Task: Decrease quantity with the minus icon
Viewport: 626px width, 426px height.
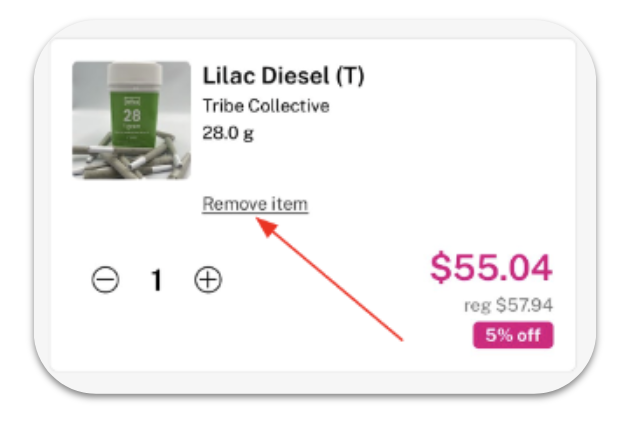Action: 105,279
